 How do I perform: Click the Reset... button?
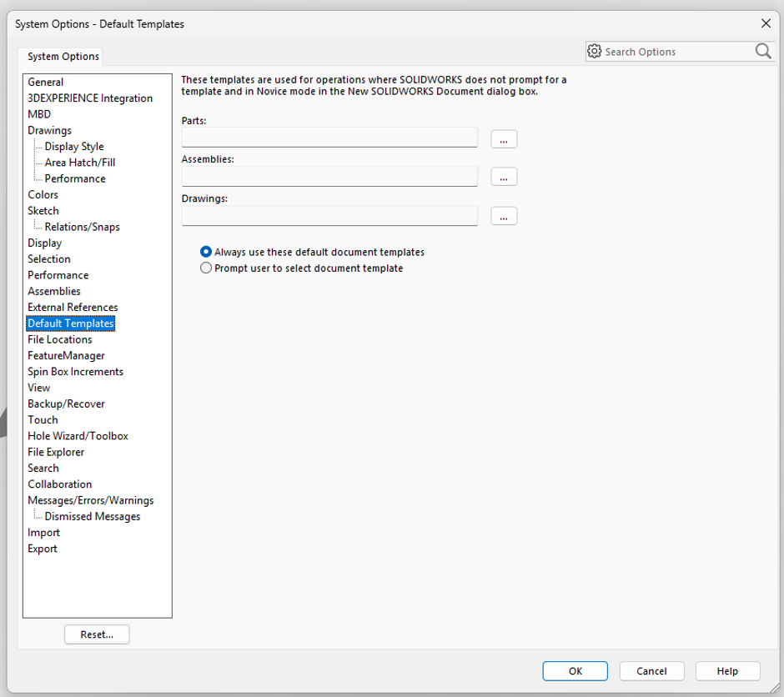point(97,634)
